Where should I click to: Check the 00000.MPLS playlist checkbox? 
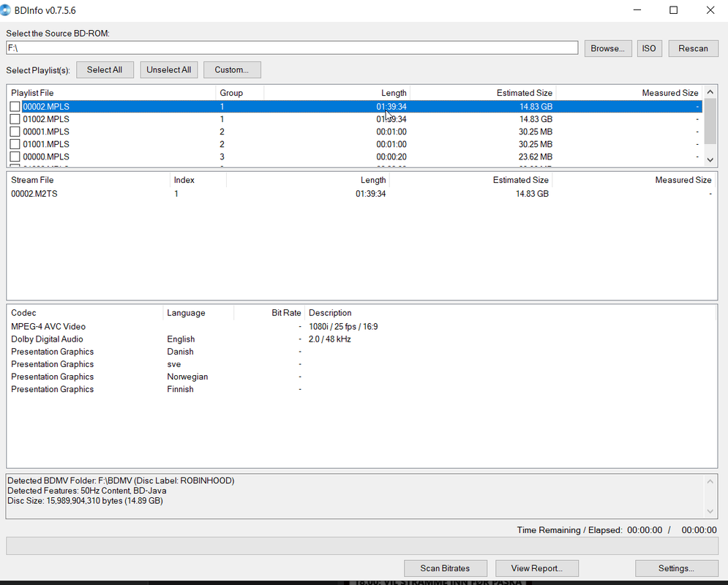(x=15, y=156)
